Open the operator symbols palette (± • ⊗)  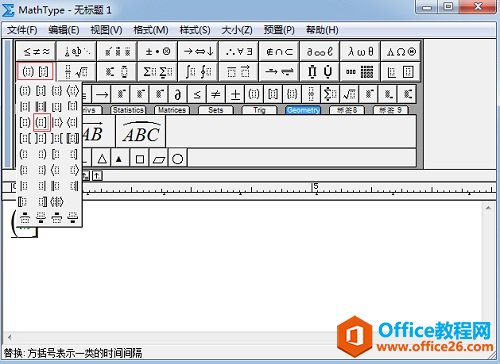[x=158, y=51]
